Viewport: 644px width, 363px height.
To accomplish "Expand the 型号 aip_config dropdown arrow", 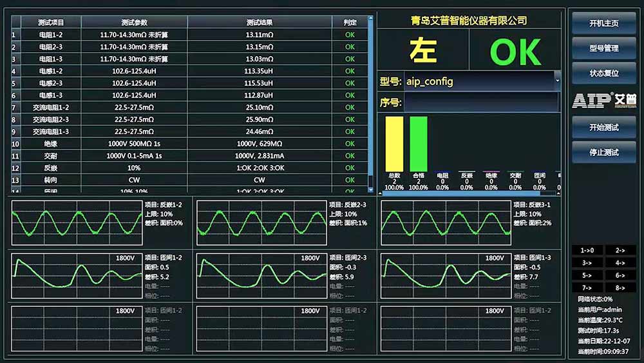I will pos(557,81).
